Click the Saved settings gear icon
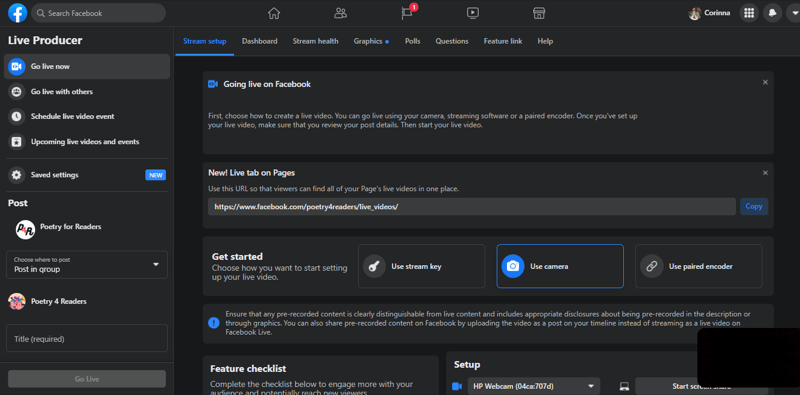This screenshot has height=395, width=800. point(17,175)
